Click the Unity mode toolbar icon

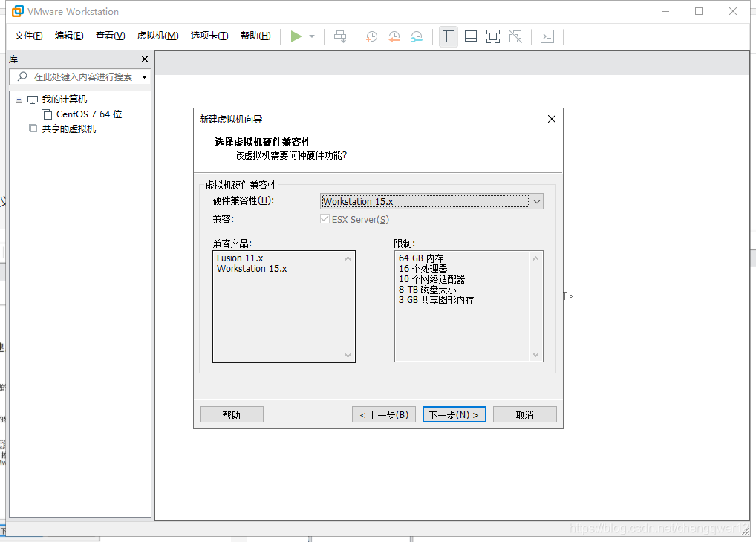click(x=515, y=36)
